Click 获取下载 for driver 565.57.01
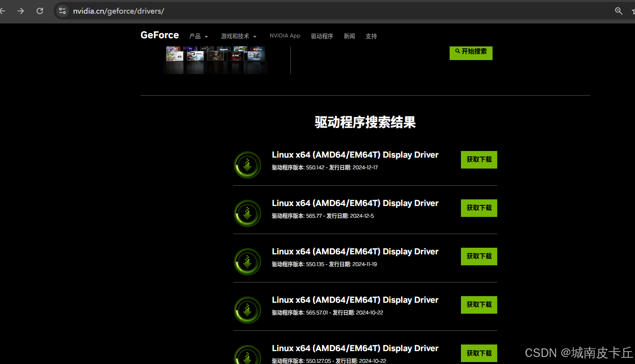635x364 pixels. [x=479, y=305]
